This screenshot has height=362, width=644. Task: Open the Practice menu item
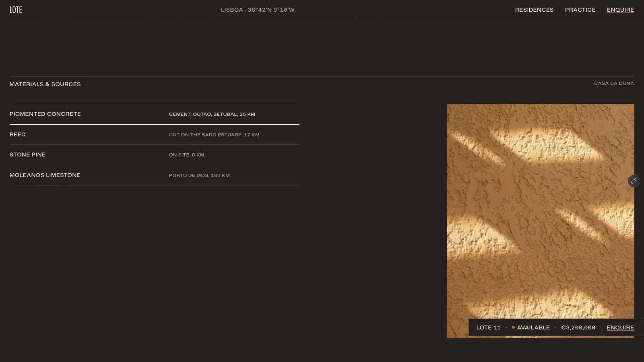click(580, 10)
